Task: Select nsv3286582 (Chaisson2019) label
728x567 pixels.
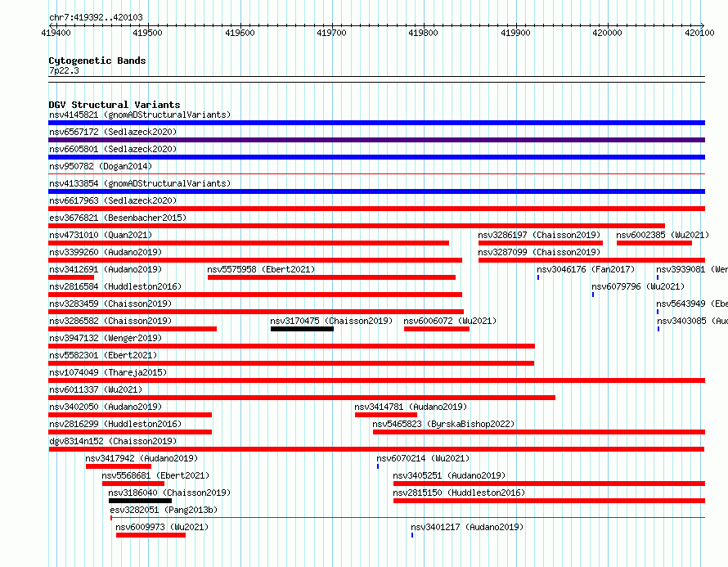Action: pyautogui.click(x=110, y=321)
